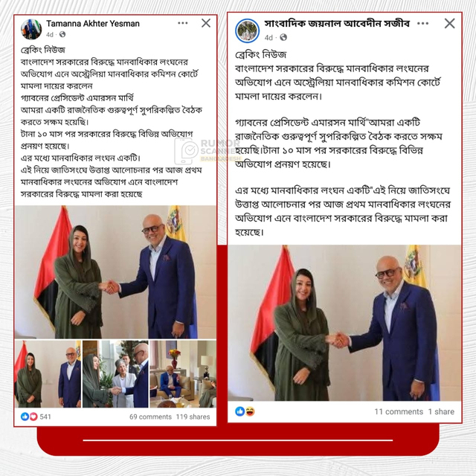View 119 shares on left post

193,416
